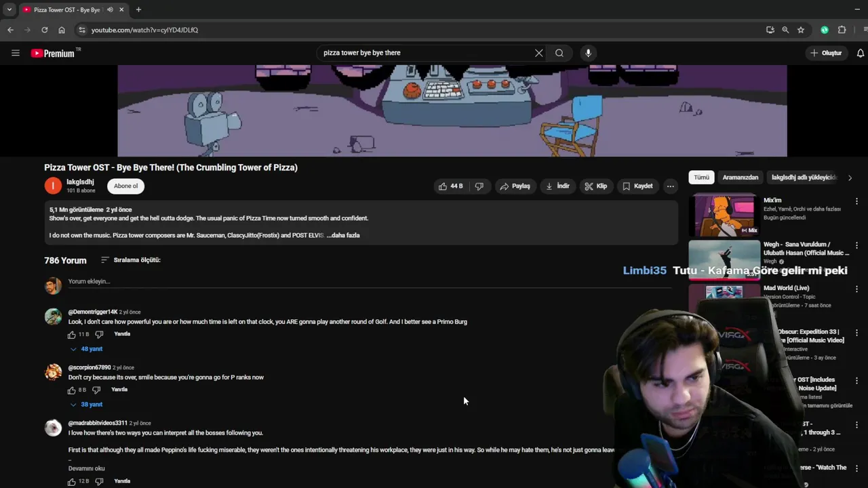This screenshot has height=488, width=868.
Task: Start voice search with microphone icon
Action: pos(588,53)
